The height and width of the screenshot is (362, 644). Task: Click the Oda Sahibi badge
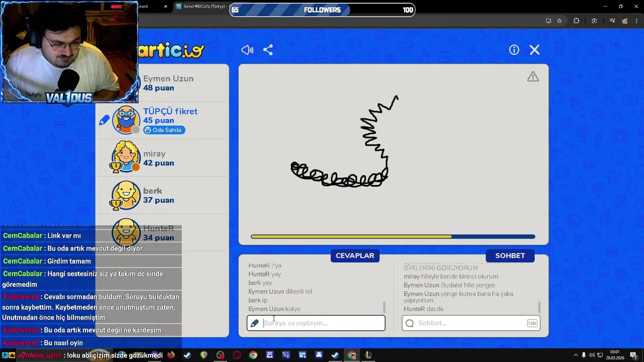164,130
